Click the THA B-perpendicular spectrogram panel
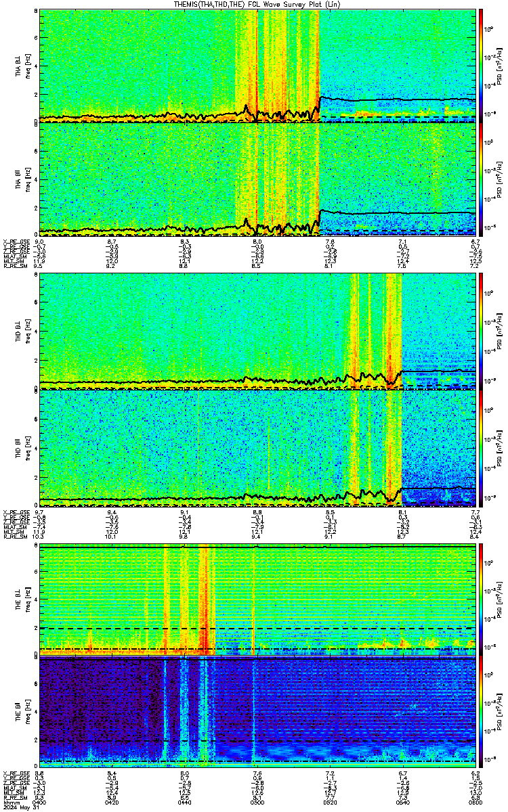The height and width of the screenshot is (812, 508). click(x=257, y=66)
